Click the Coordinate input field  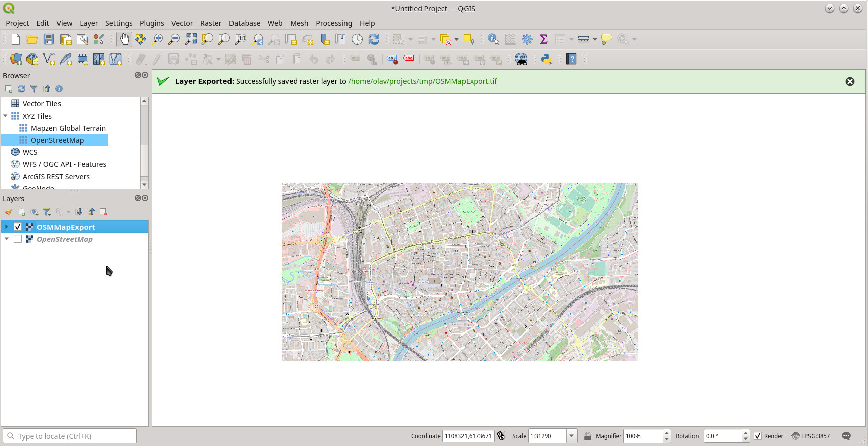coord(469,436)
